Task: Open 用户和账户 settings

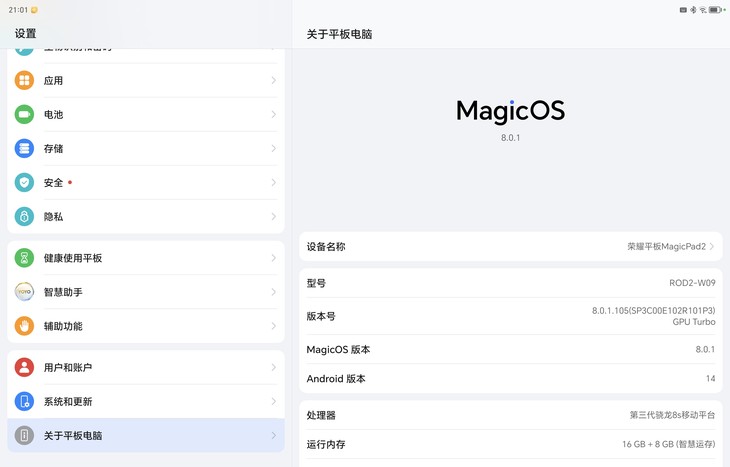Action: 146,367
